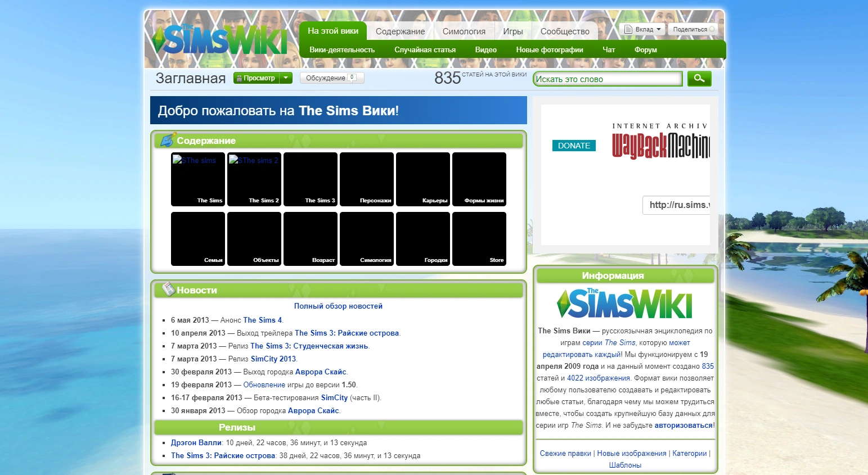Click the Wayback Machine DONATE button
The width and height of the screenshot is (868, 475).
(574, 146)
